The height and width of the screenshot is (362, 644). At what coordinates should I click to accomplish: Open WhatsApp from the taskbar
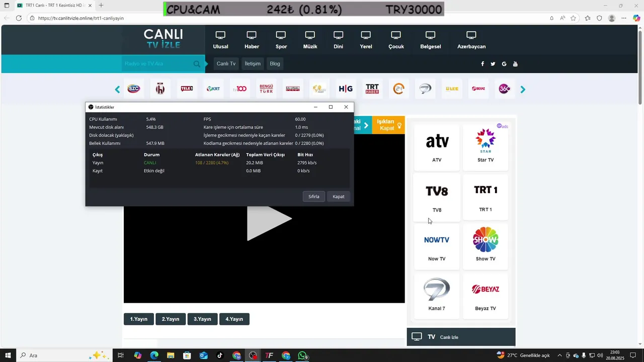[x=302, y=355]
